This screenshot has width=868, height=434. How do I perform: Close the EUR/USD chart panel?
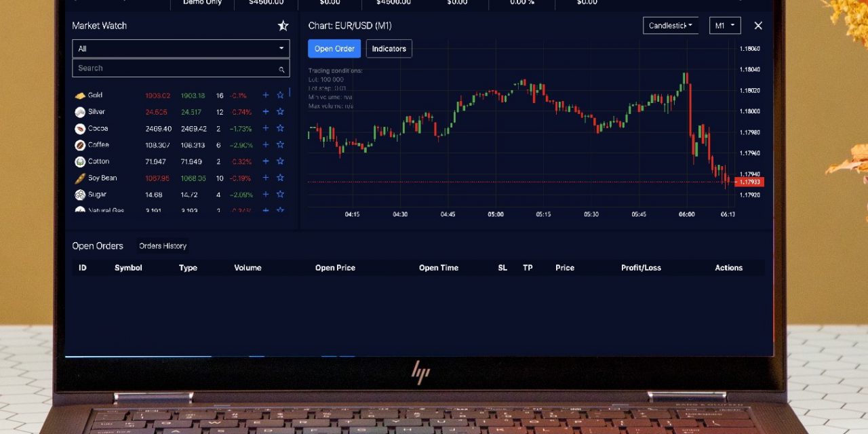tap(758, 26)
